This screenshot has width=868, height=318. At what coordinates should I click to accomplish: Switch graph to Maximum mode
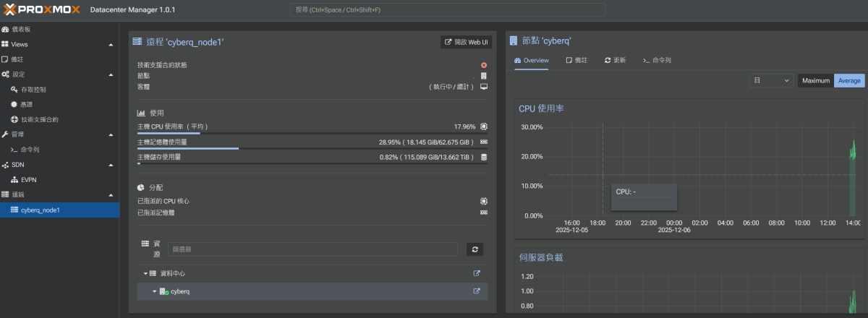(x=815, y=81)
